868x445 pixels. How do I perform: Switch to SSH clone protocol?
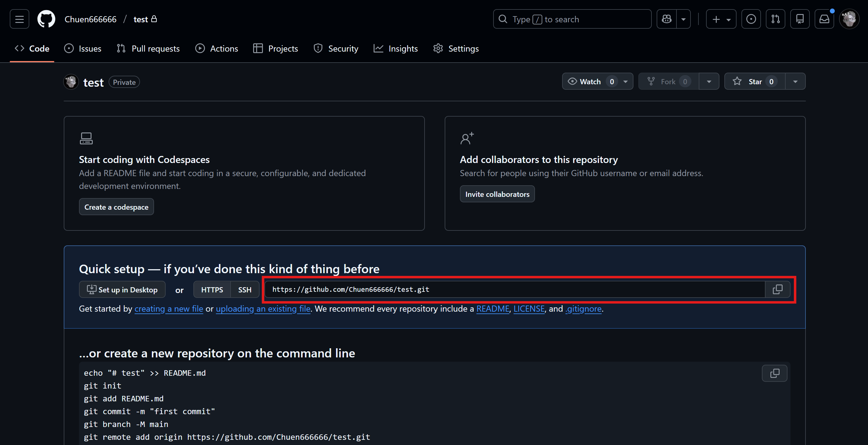pyautogui.click(x=245, y=290)
